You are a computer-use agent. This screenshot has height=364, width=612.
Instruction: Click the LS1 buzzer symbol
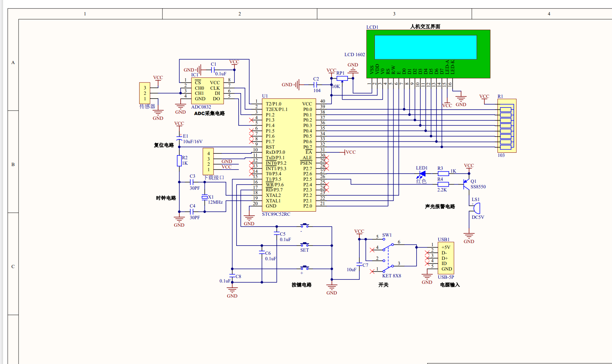click(x=476, y=208)
